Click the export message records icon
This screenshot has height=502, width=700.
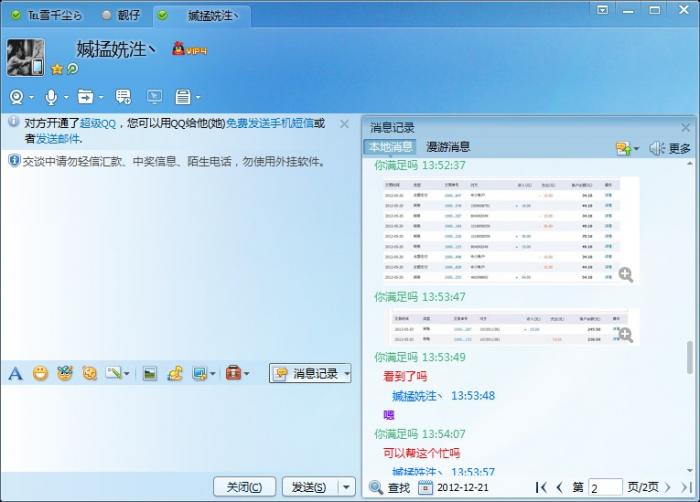(623, 148)
